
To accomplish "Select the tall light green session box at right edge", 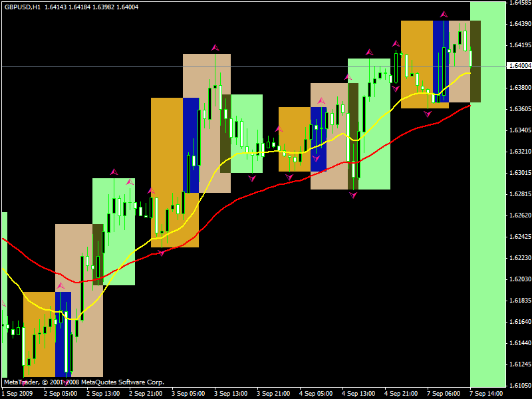I will click(488, 194).
